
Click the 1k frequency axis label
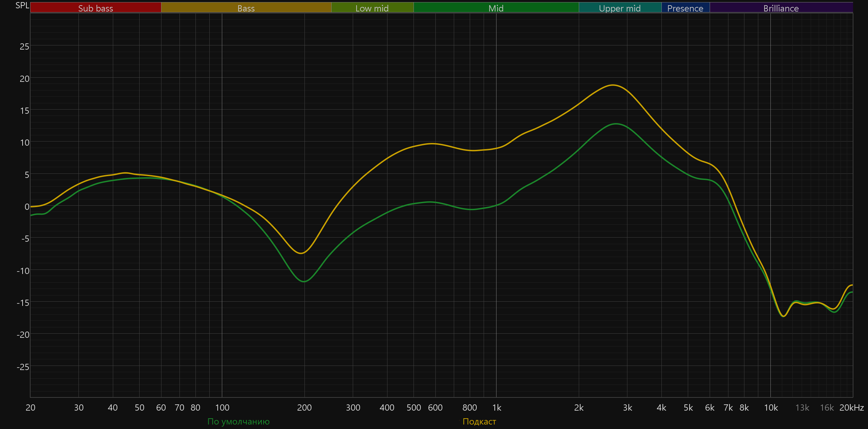(x=496, y=407)
